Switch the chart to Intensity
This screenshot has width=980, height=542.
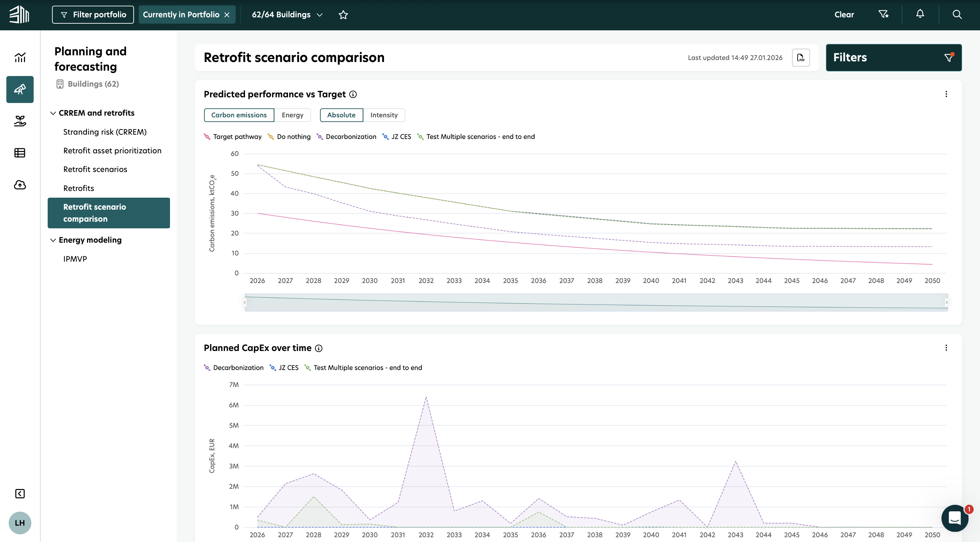[383, 115]
